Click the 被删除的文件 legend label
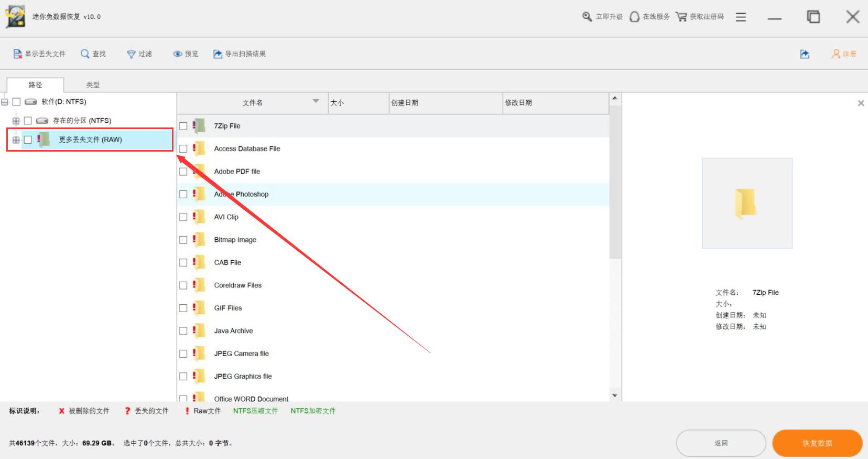 coord(89,411)
